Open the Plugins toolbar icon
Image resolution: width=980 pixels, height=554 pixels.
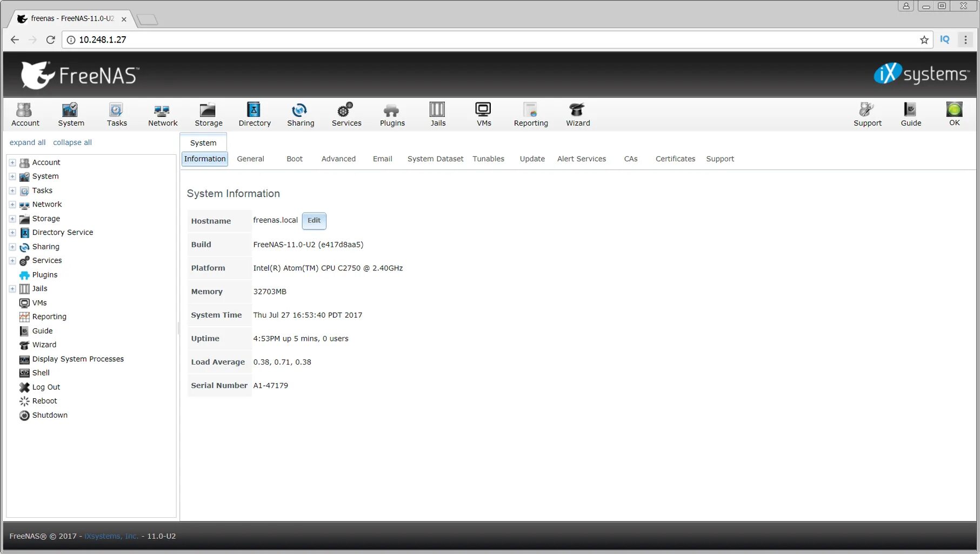[392, 114]
